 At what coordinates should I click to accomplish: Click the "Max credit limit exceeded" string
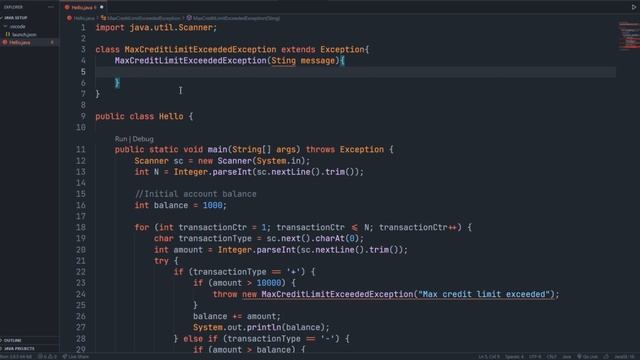point(484,294)
